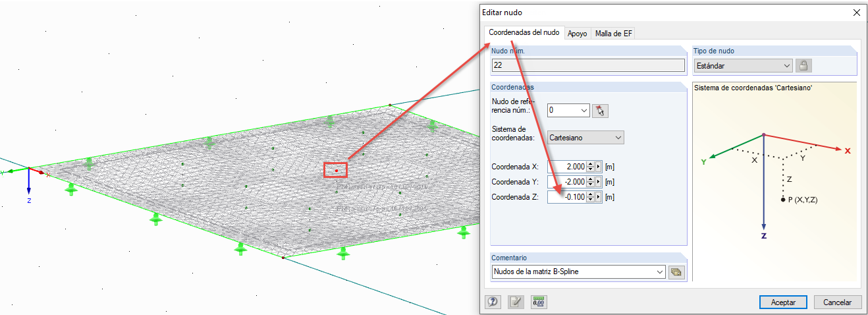The height and width of the screenshot is (315, 868).
Task: Open the Sistema de coordenadas Cartesiano dropdown
Action: tap(585, 137)
